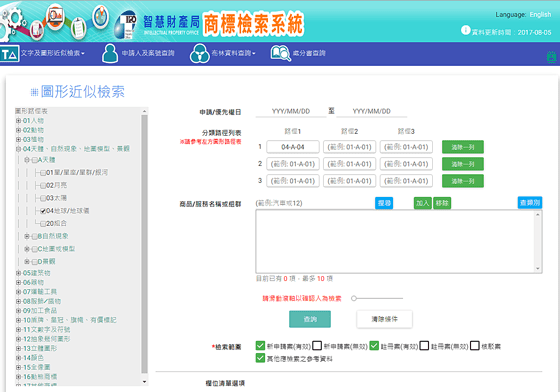The image size is (560, 392).
Task: Expand the 07運輸工具 tree node
Action: coord(18,292)
